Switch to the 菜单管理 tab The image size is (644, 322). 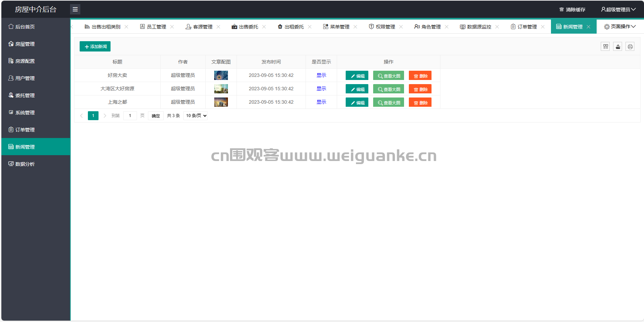point(336,27)
